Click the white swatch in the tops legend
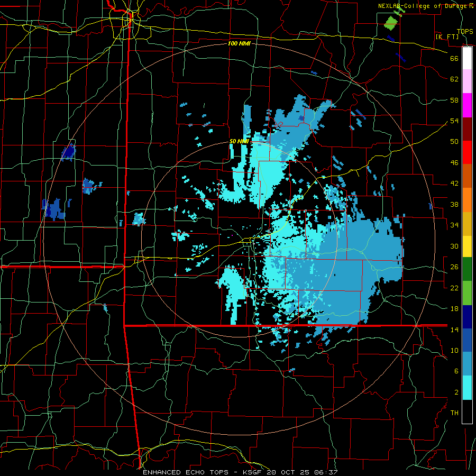Viewport: 476px width, 476px height. (x=467, y=58)
